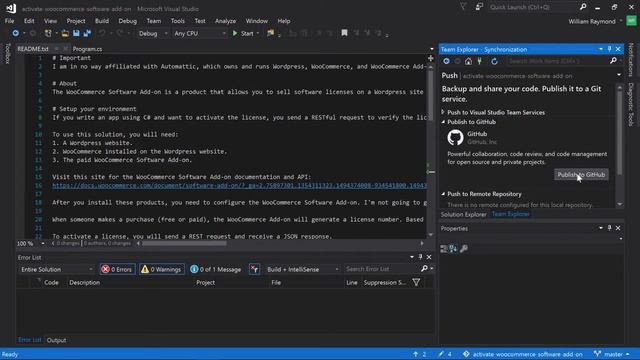Click the New Project toolbar icon
Image resolution: width=640 pixels, height=360 pixels.
click(48, 33)
